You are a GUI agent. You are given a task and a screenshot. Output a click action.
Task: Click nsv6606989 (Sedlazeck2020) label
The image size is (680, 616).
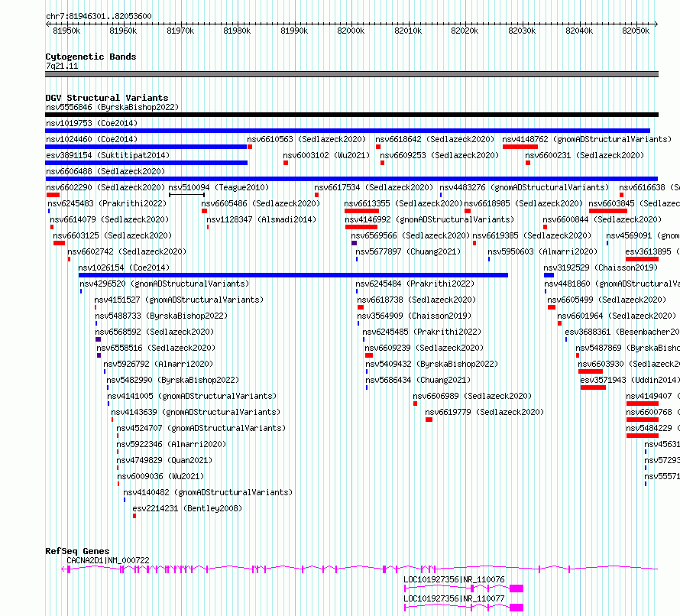pos(472,396)
